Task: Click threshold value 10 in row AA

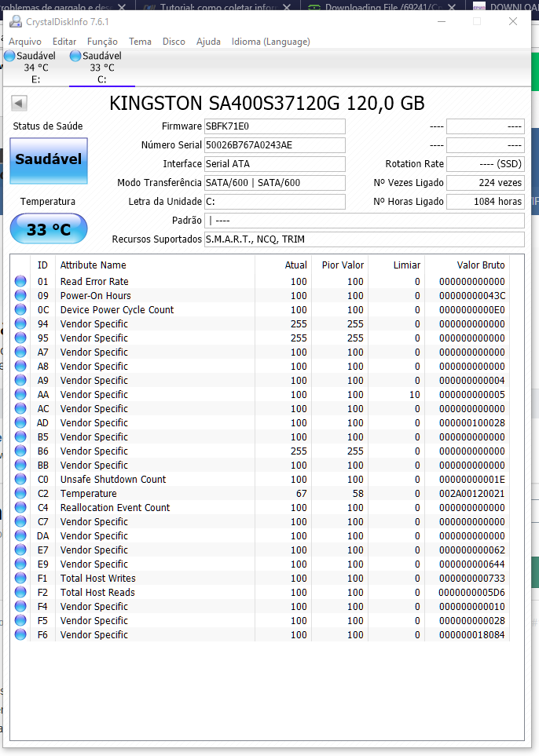Action: tap(415, 394)
